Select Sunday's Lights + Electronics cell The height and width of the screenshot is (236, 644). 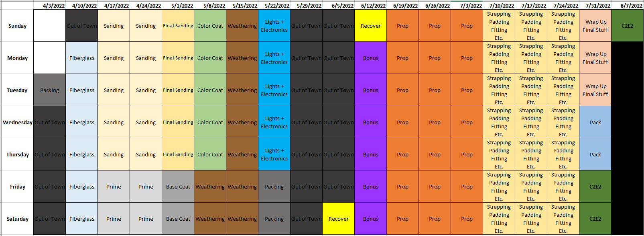click(x=274, y=26)
